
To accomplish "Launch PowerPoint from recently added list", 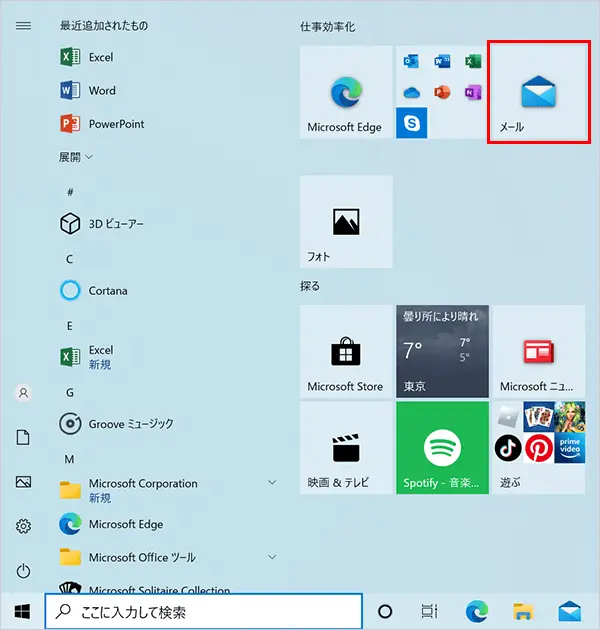I will (102, 124).
